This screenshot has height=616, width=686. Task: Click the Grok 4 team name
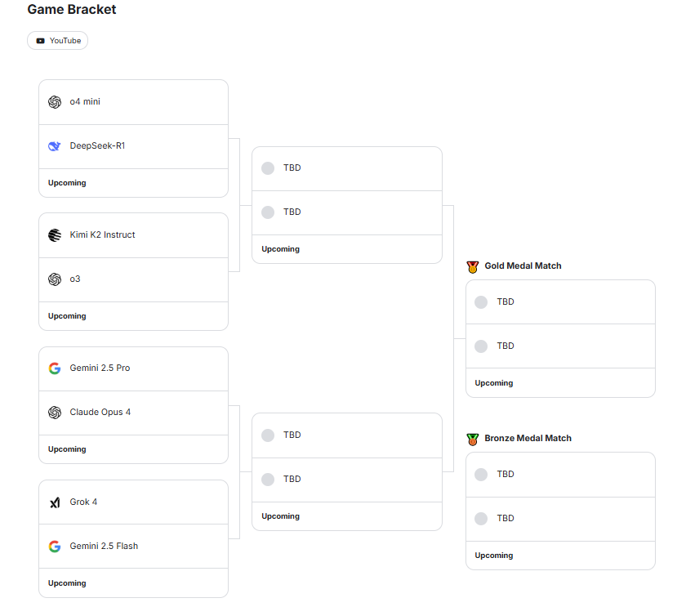(x=83, y=502)
